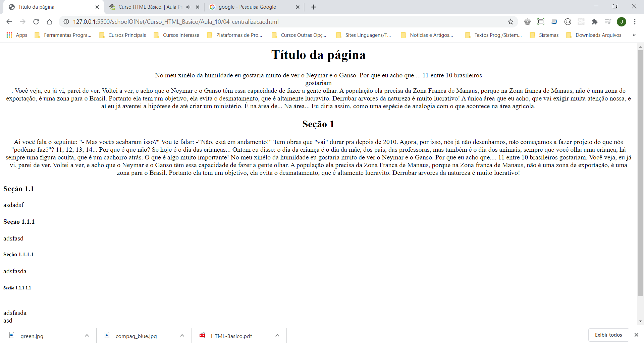Open Downloads Arquivos bookmark folder

(x=594, y=35)
